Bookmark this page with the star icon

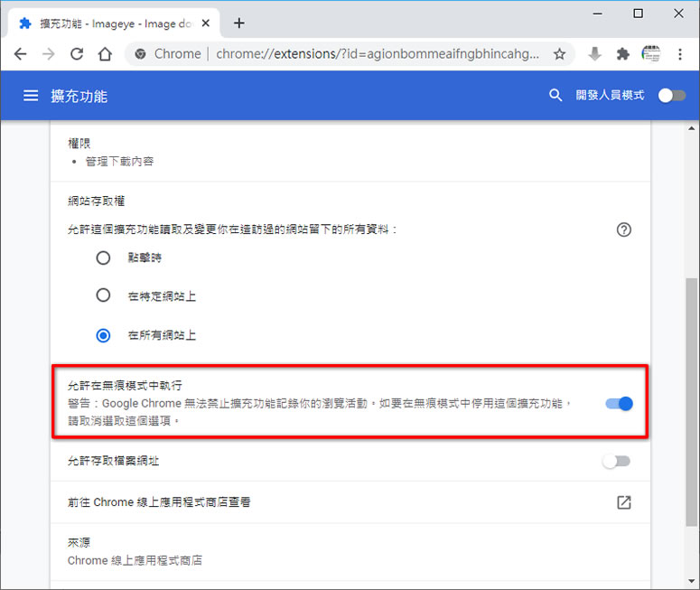point(559,54)
